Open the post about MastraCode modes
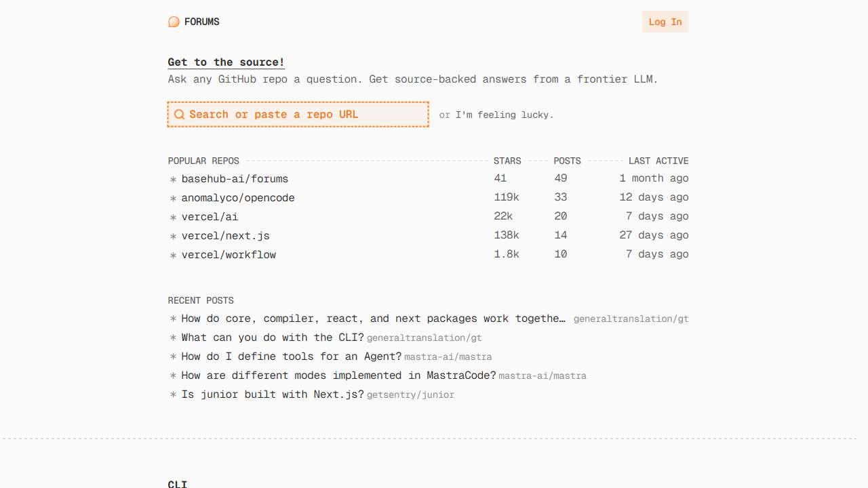Image resolution: width=868 pixels, height=488 pixels. pos(338,375)
